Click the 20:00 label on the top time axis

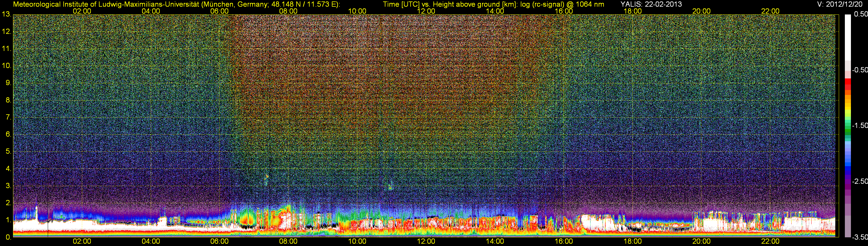click(x=702, y=11)
